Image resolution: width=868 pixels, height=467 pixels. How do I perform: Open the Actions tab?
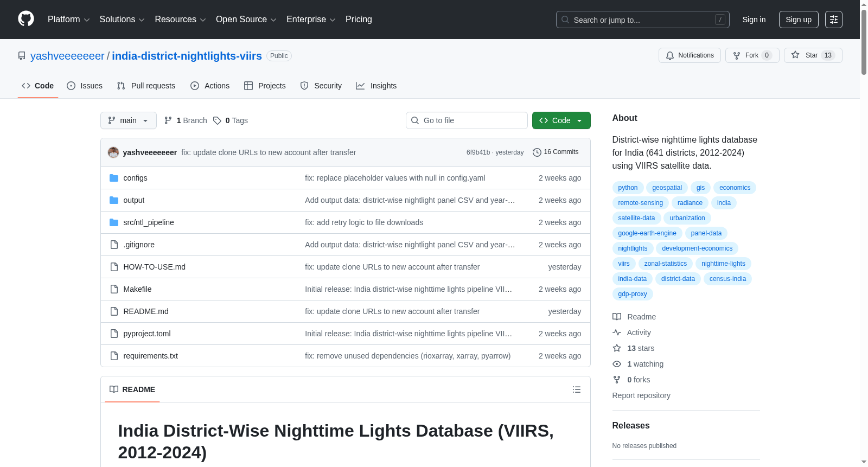point(210,86)
